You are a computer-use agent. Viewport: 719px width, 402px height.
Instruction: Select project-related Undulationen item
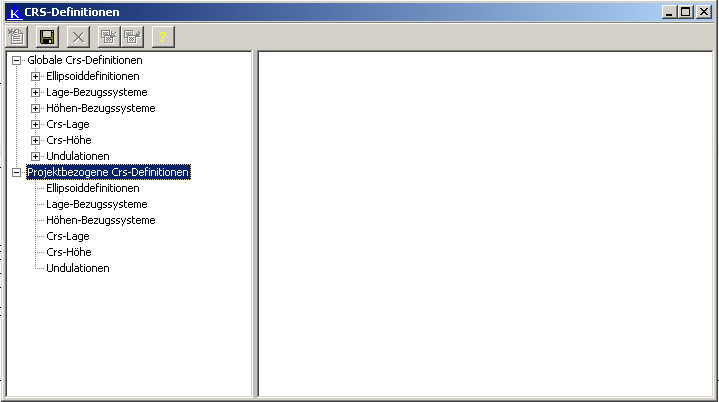(x=77, y=268)
